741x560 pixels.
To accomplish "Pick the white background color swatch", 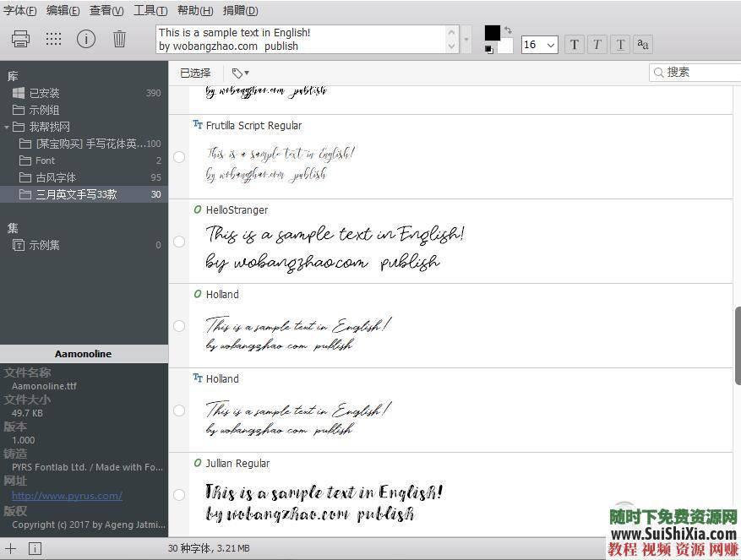I will [506, 46].
